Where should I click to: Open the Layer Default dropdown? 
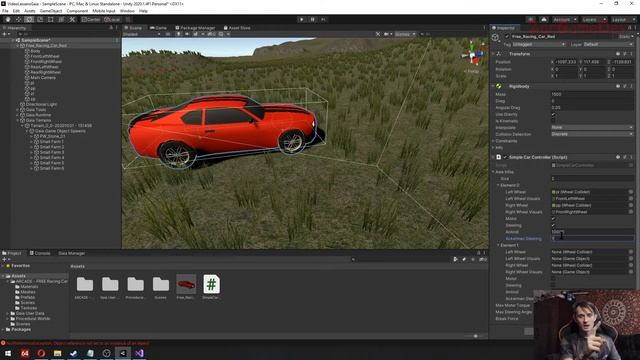(x=608, y=44)
